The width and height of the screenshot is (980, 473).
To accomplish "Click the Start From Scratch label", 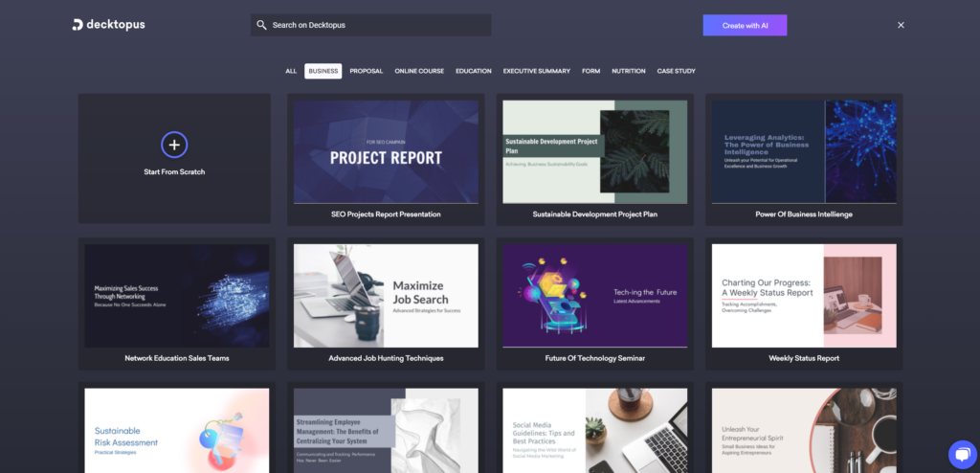I will pyautogui.click(x=174, y=171).
